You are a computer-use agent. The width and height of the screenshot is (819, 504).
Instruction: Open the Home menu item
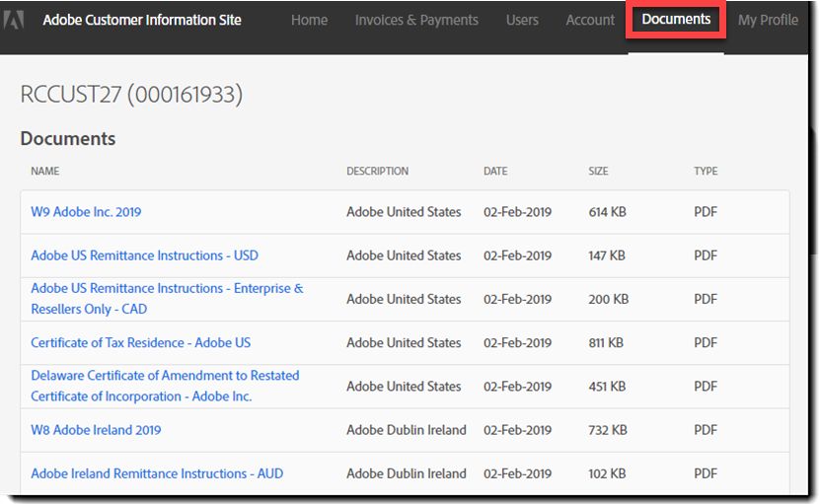tap(309, 20)
